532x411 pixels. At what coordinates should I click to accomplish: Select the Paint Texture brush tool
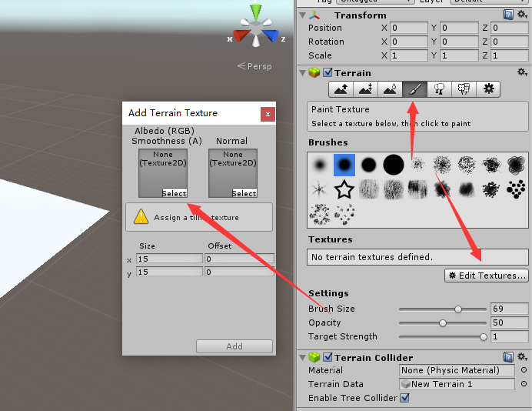coord(414,89)
